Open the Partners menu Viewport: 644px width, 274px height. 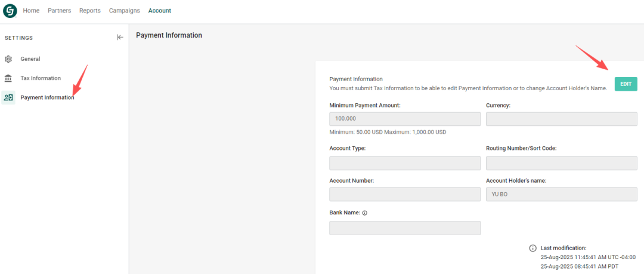tap(59, 11)
